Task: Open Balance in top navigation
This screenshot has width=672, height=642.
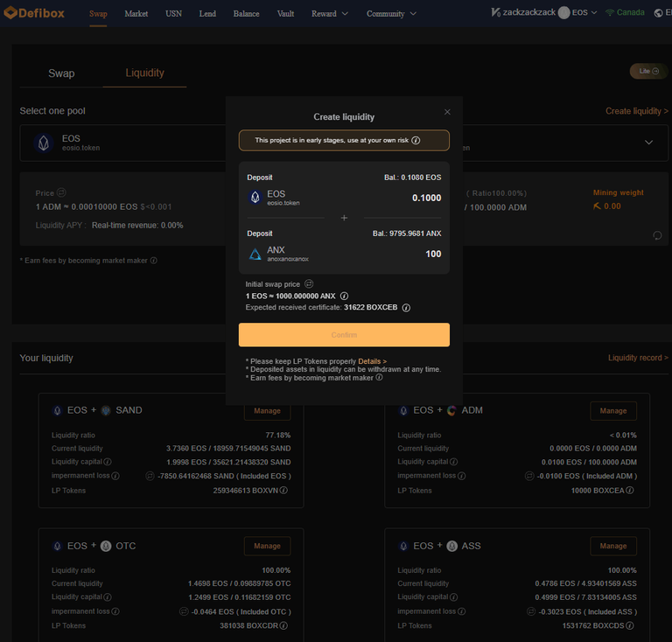Action: 246,14
